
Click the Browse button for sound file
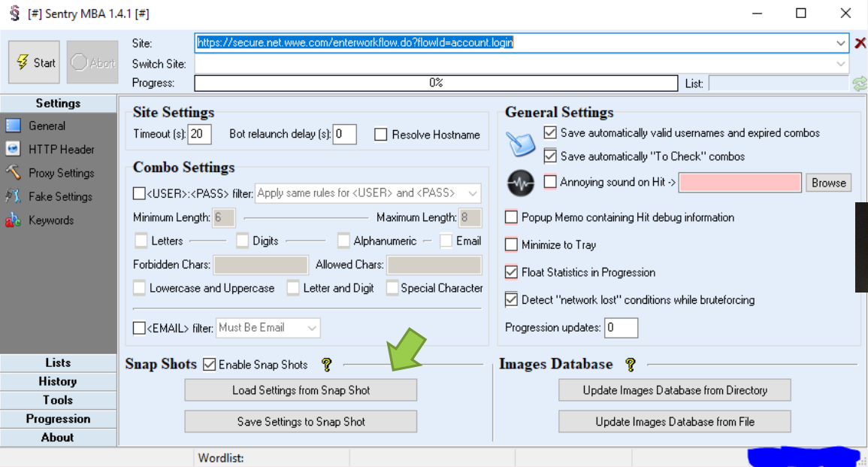click(828, 183)
